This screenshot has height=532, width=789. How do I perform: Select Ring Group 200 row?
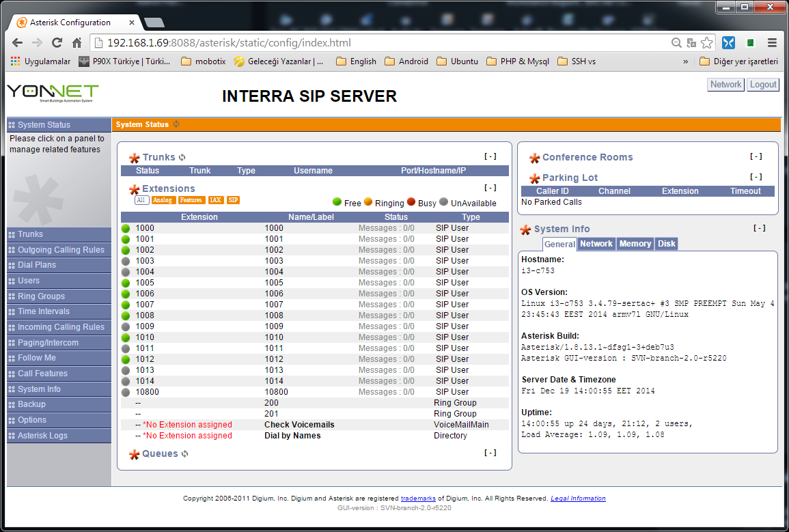point(315,403)
